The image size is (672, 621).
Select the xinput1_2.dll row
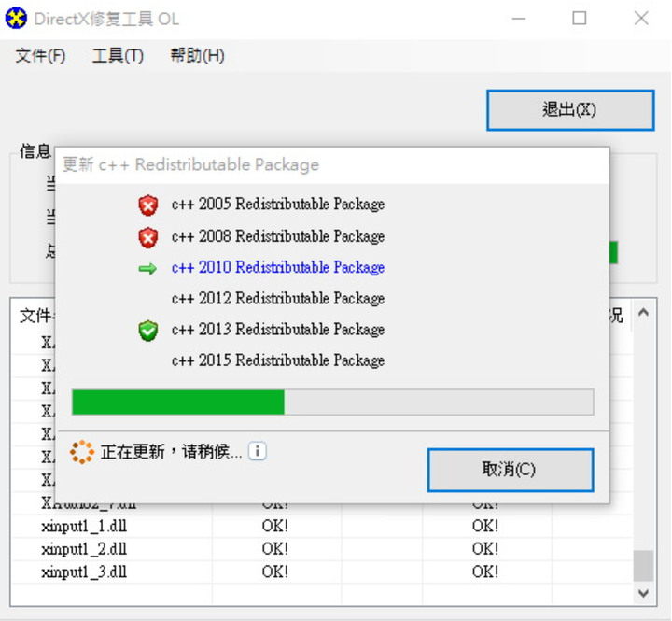pyautogui.click(x=322, y=549)
